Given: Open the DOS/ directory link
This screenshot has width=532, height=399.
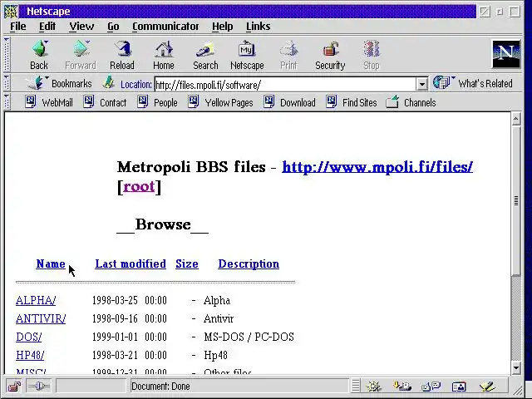Looking at the screenshot, I should tap(28, 337).
